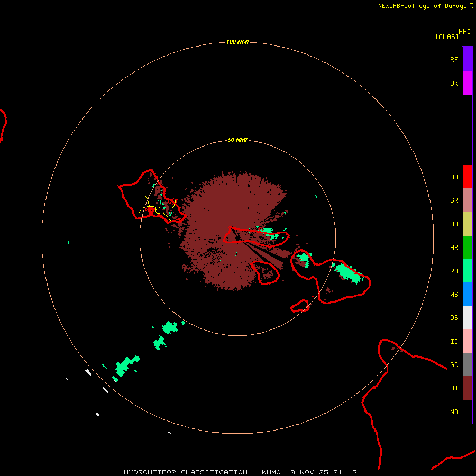Click the BD legend label
The height and width of the screenshot is (476, 476).
click(454, 224)
